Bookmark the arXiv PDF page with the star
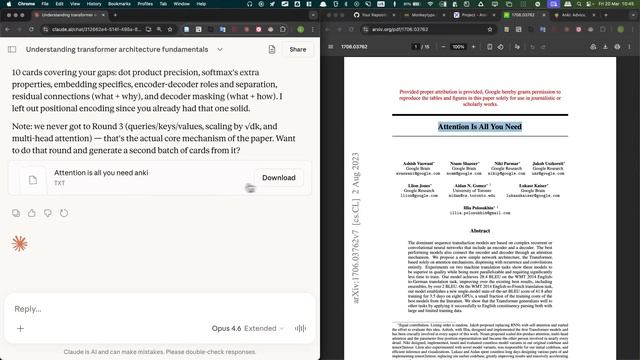 coord(490,29)
